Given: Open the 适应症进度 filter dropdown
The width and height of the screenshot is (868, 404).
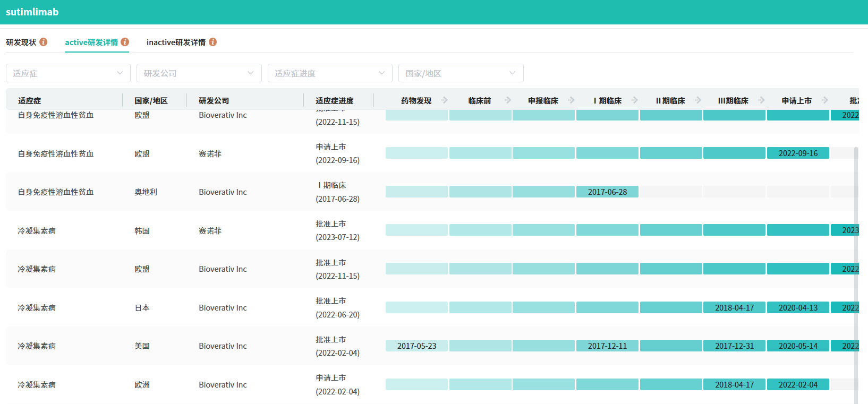Looking at the screenshot, I should click(x=330, y=73).
